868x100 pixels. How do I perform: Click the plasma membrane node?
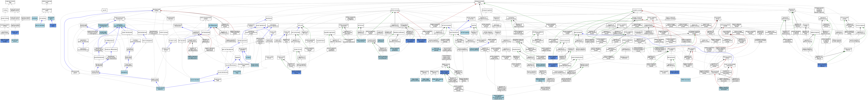coord(40,25)
